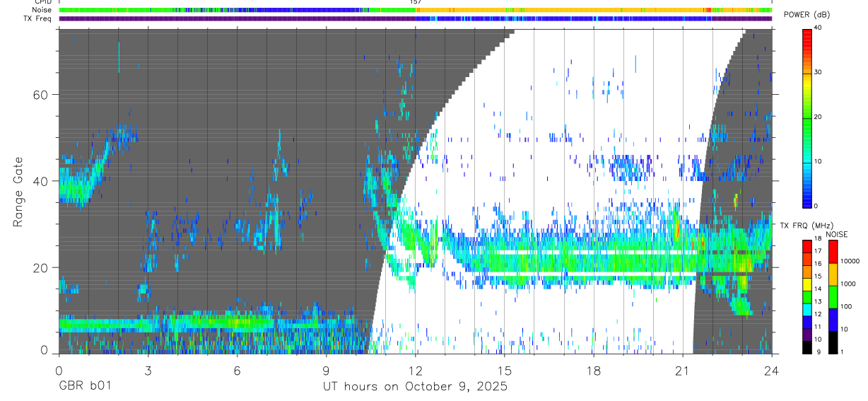Click the power color bar scale
The width and height of the screenshot is (868, 401).
pos(807,117)
